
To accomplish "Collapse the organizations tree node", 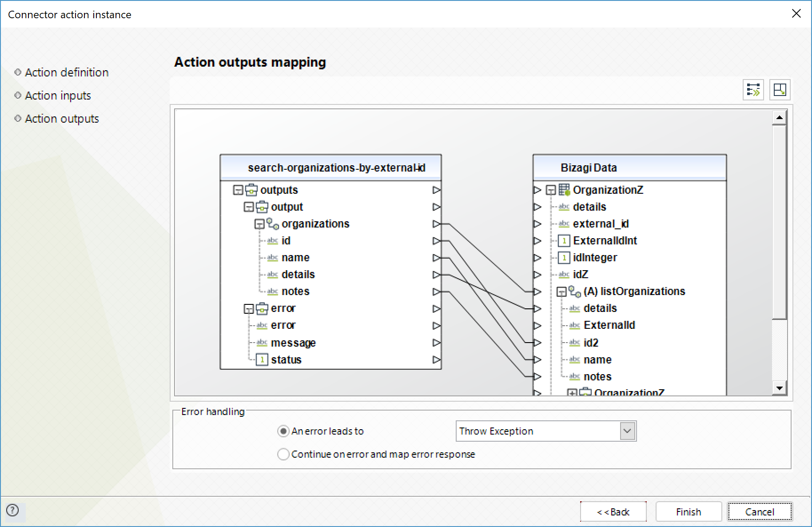I will [x=259, y=224].
